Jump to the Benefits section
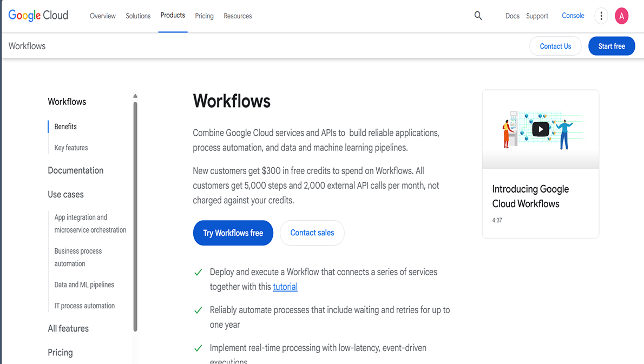Screen dimensions: 644x364 (x=65, y=127)
